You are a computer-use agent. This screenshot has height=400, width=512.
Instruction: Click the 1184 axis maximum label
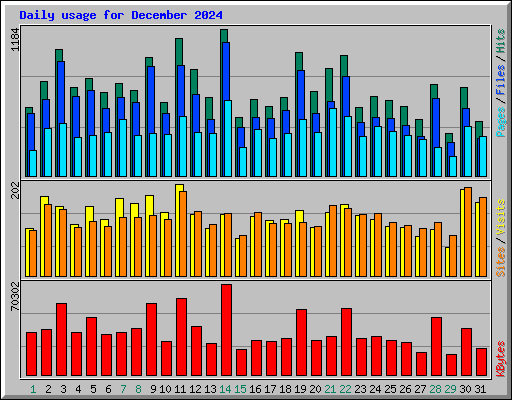coord(15,40)
